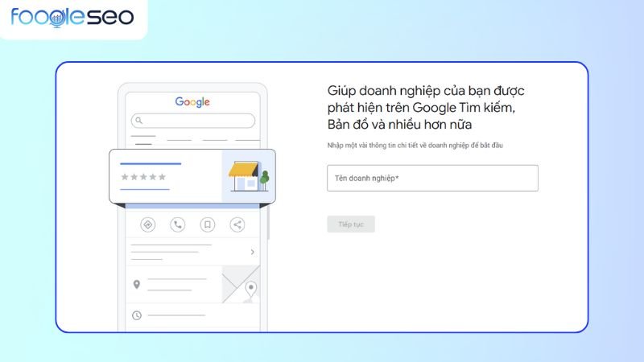Click the Fooogle SEO logo

[72, 18]
